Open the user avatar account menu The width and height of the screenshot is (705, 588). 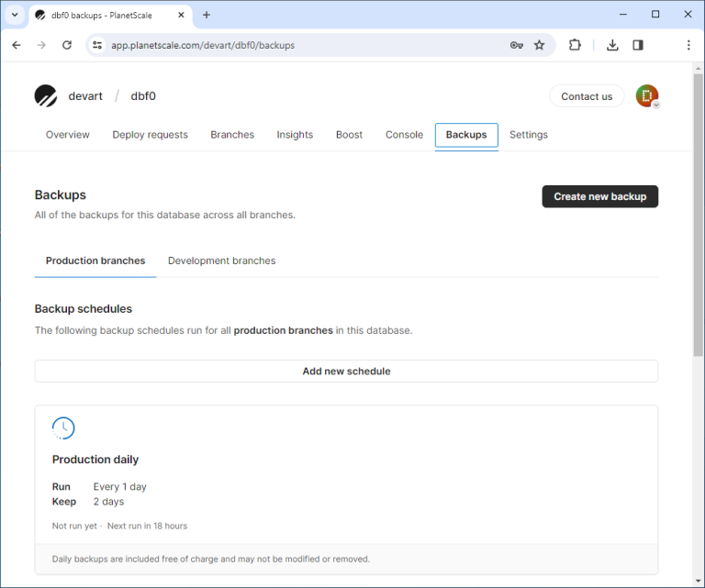(647, 96)
